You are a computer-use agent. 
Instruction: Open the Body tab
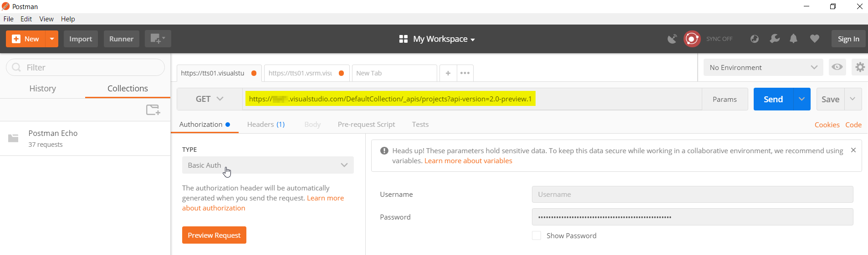312,125
